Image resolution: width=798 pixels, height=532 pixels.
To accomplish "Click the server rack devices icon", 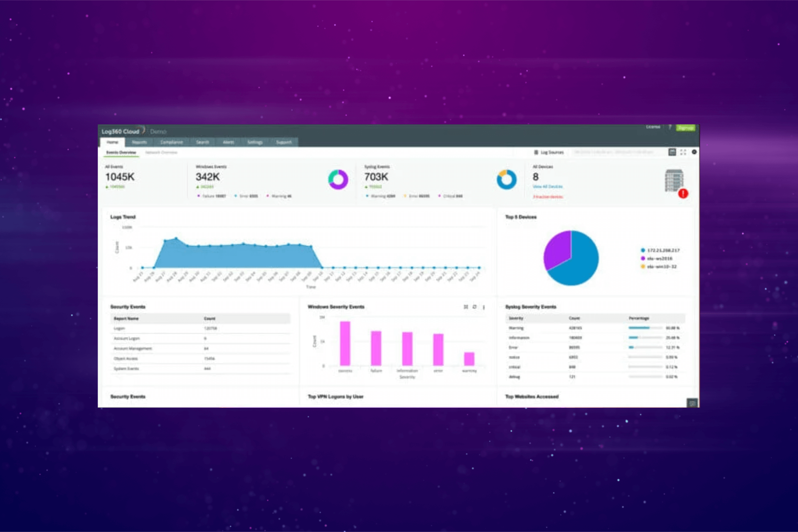I will 674,180.
